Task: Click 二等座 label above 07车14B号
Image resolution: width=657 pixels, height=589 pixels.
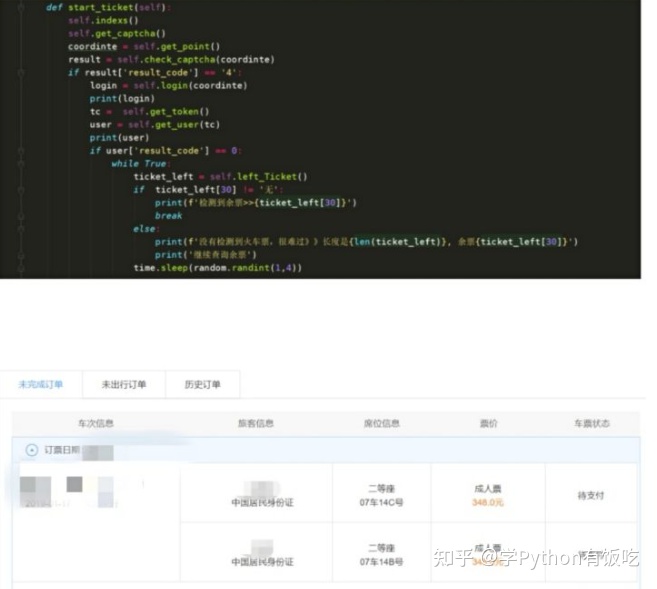Action: tap(381, 548)
